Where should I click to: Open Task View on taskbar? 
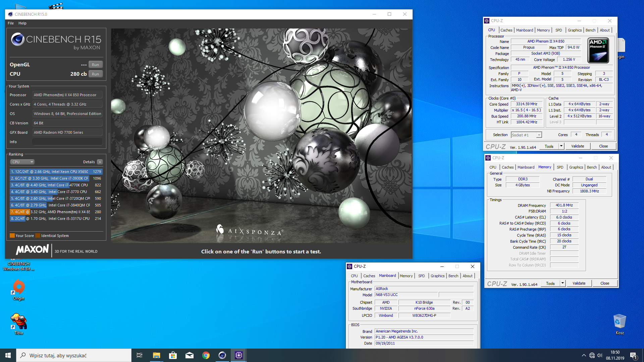[140, 355]
